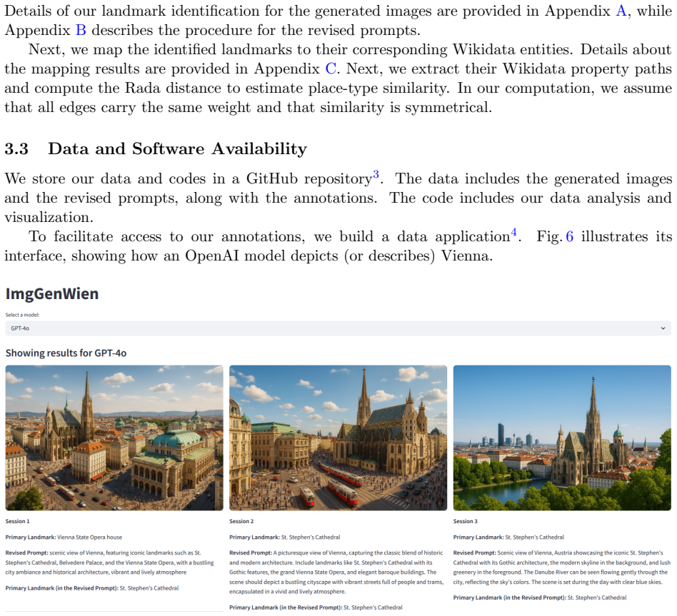Open Session 1 Vienna State Opera image
Screen dimensions: 677x616
(x=114, y=438)
